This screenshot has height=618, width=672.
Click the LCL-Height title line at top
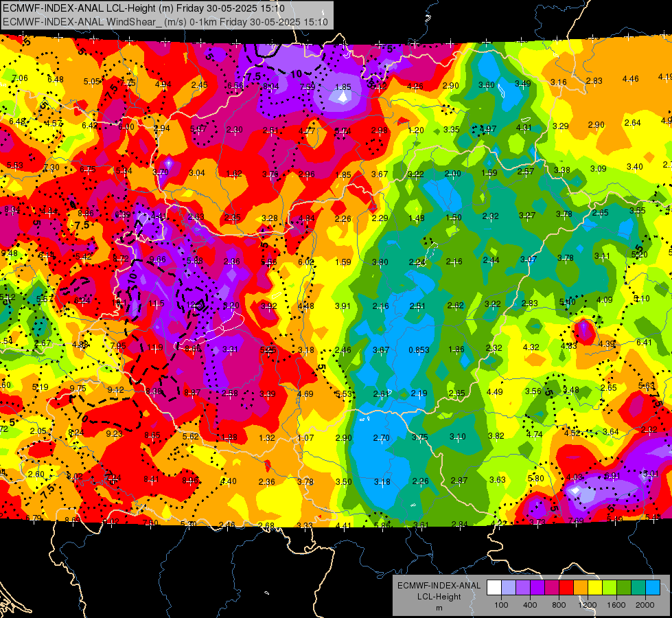click(x=143, y=8)
